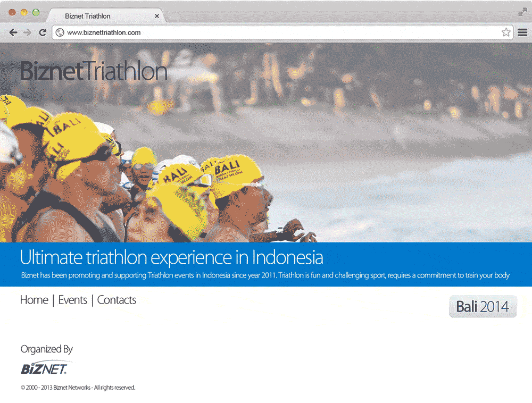Go forward using the browser forward arrow
This screenshot has height=403, width=532.
pos(27,32)
